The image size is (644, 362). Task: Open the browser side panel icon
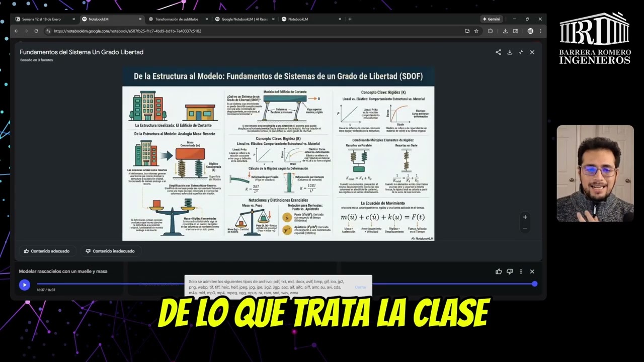(x=515, y=31)
